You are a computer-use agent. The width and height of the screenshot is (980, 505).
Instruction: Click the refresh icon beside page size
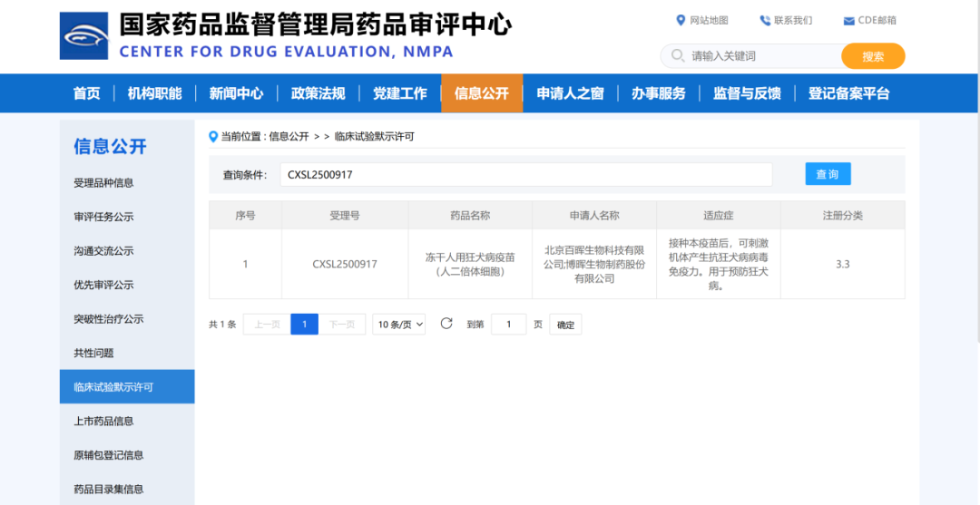[446, 324]
